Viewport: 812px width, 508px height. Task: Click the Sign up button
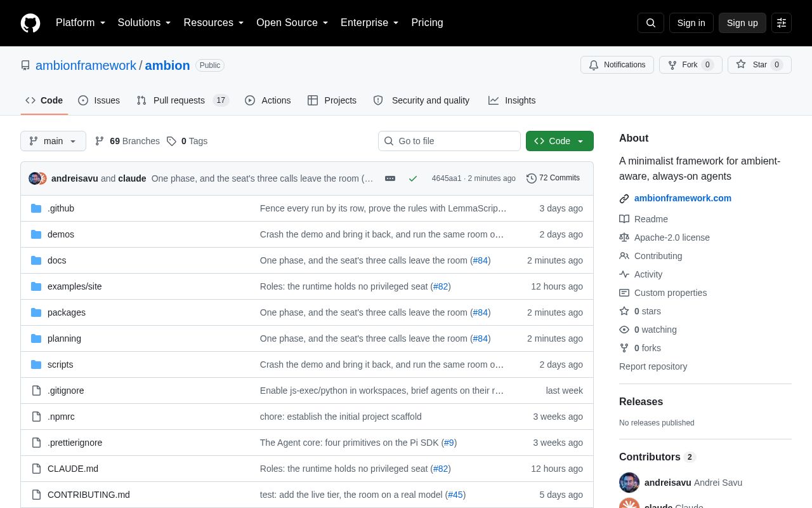pos(742,23)
